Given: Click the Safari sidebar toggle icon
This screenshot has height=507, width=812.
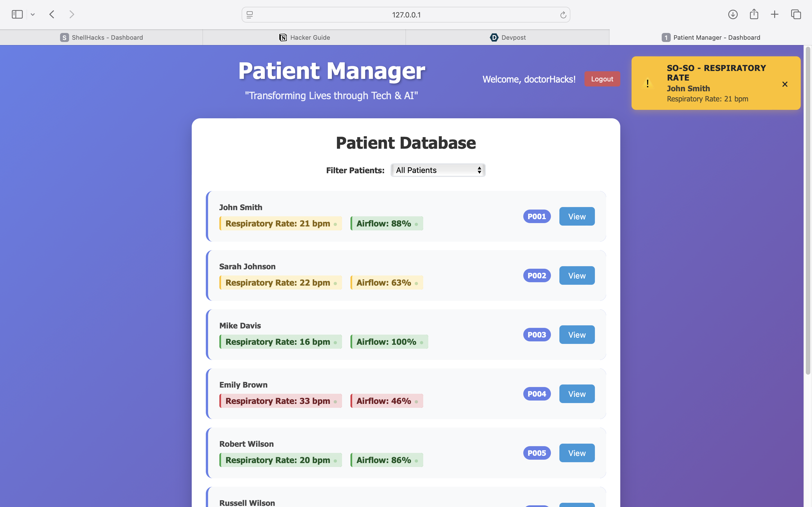Looking at the screenshot, I should [x=17, y=14].
